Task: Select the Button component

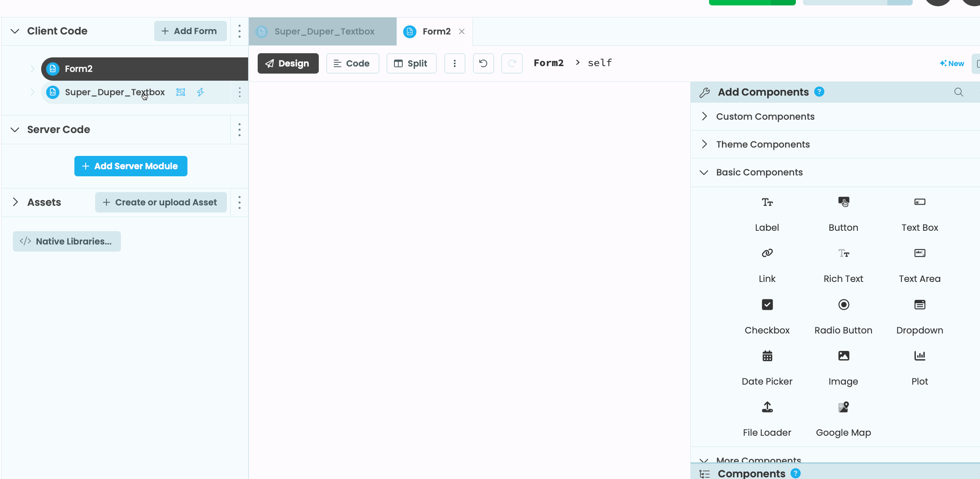Action: click(843, 215)
